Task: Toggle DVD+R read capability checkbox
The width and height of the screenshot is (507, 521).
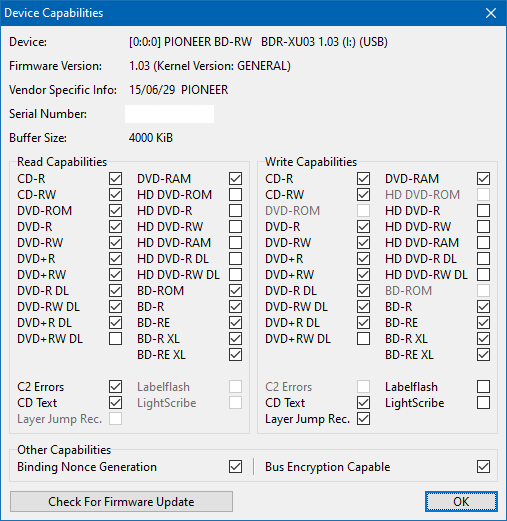Action: (115, 259)
